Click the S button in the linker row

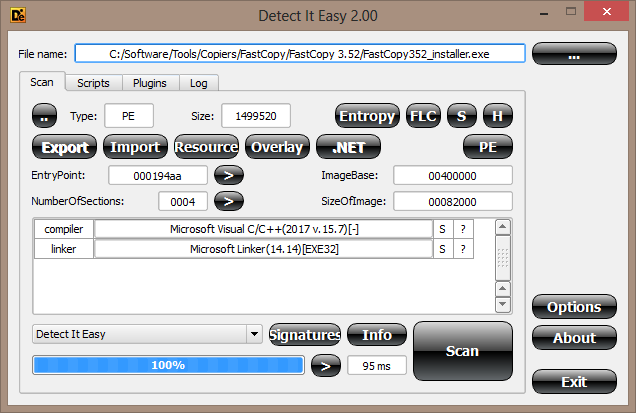[x=443, y=249]
